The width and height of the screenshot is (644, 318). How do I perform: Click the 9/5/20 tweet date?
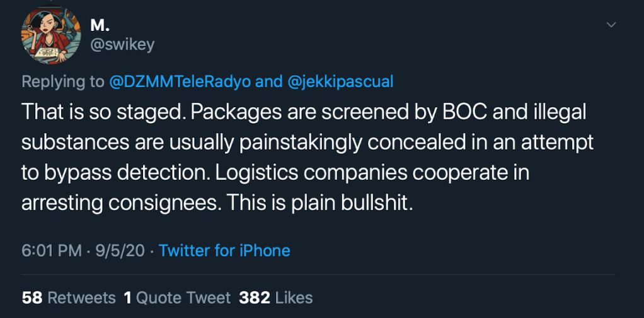click(x=121, y=250)
